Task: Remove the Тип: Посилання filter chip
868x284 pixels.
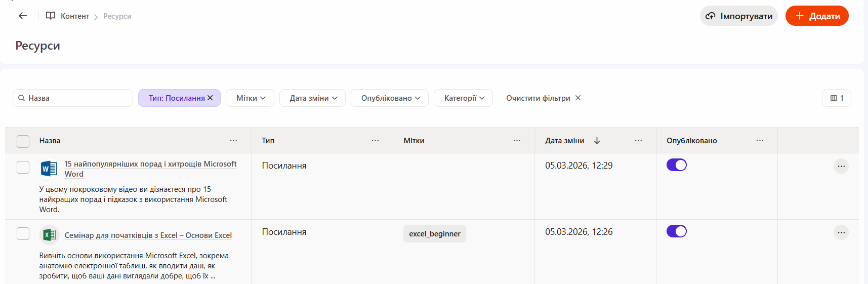Action: click(x=210, y=98)
